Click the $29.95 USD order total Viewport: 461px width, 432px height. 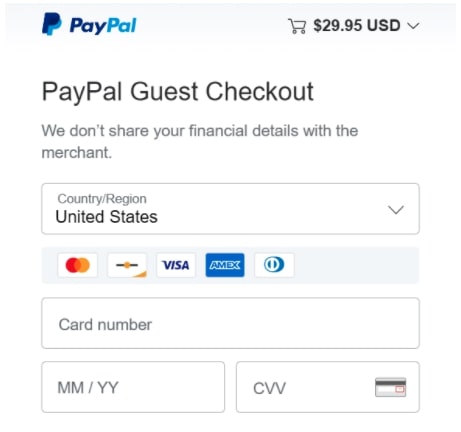pyautogui.click(x=357, y=25)
